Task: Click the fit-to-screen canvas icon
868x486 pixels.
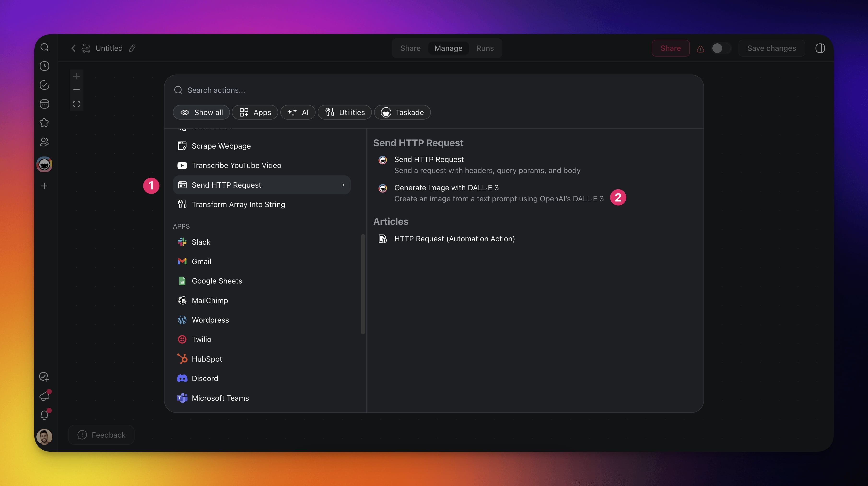Action: 76,104
